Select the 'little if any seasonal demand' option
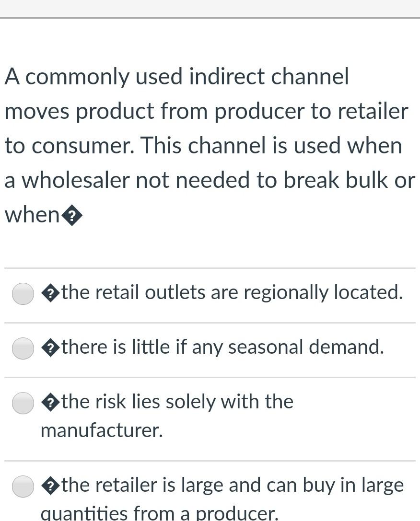 pyautogui.click(x=23, y=348)
